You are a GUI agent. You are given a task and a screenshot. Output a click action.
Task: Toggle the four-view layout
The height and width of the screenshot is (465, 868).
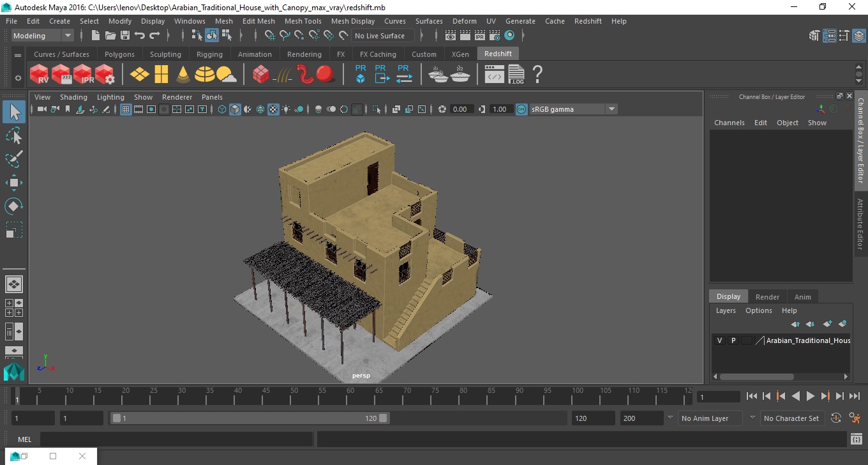pyautogui.click(x=14, y=308)
